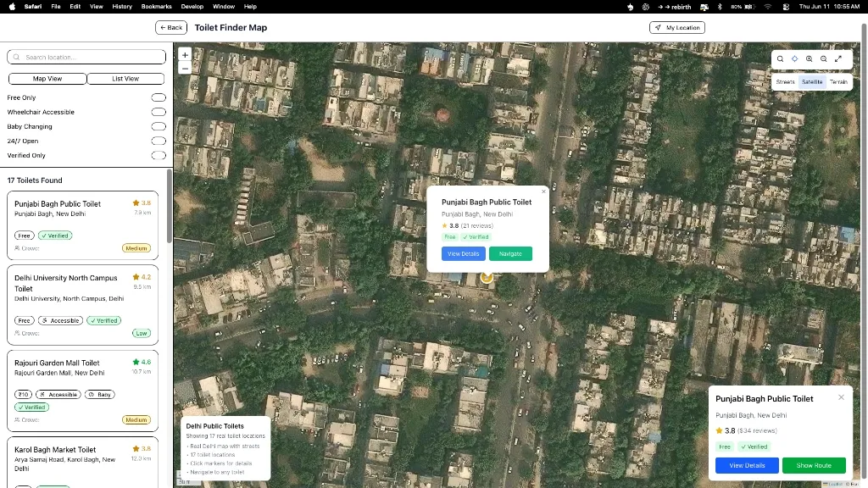Expand the map to fullscreen

[838, 58]
